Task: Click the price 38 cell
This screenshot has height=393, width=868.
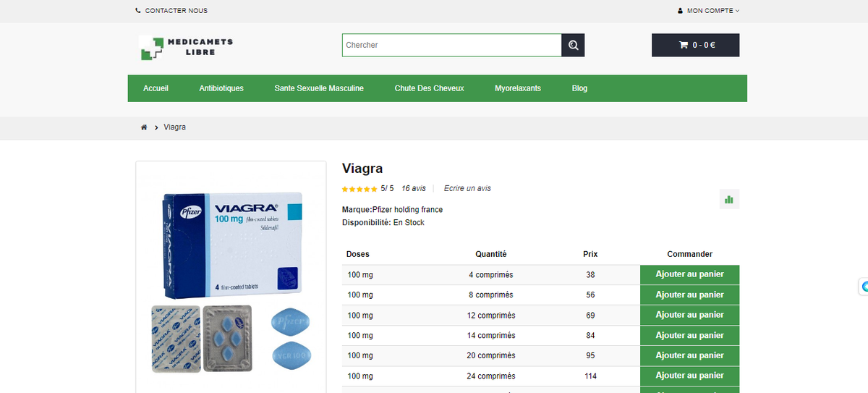Action: (590, 275)
